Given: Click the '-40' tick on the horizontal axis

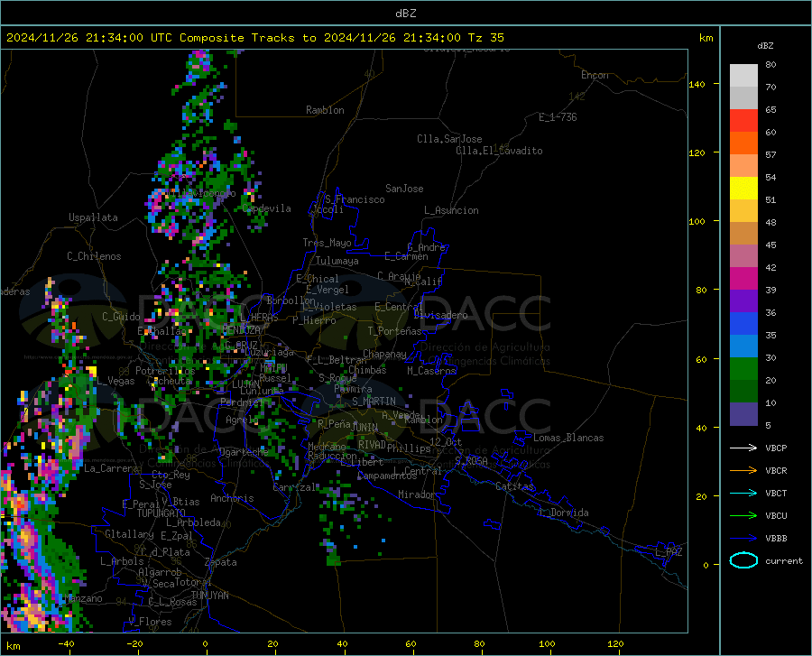Looking at the screenshot, I should tap(66, 643).
